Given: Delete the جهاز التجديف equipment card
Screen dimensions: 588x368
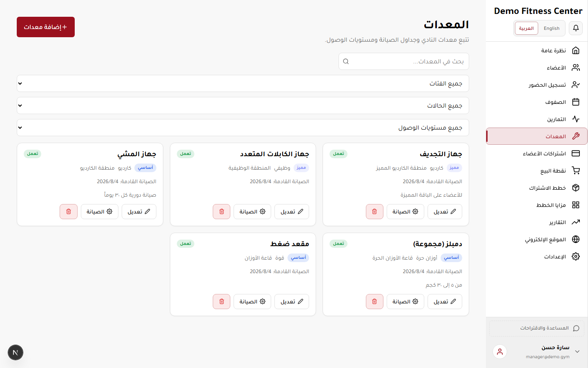Looking at the screenshot, I should point(374,211).
